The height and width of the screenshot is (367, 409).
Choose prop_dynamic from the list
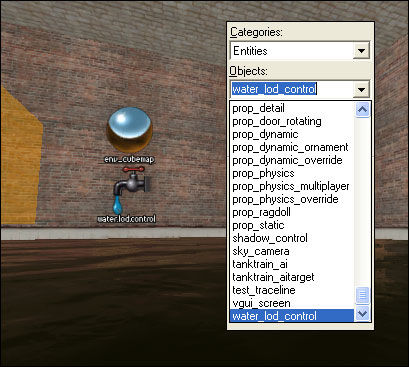[x=292, y=134]
